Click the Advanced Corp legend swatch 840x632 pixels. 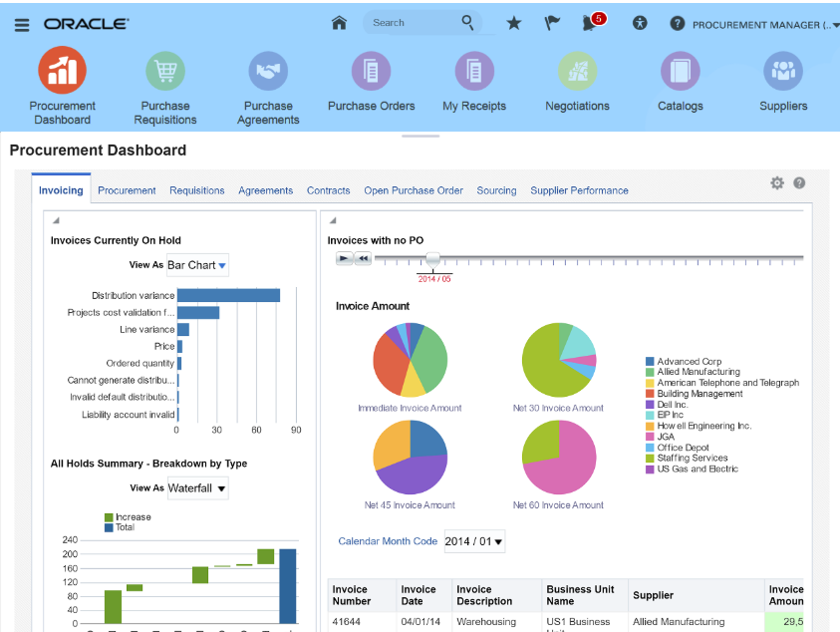tap(650, 361)
